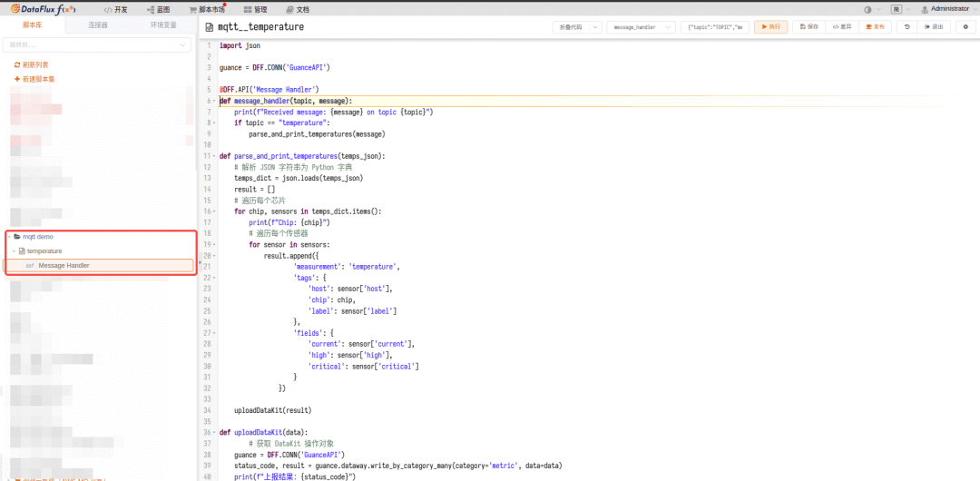Open the 跳转到 jump-to dropdown
980x481 pixels.
pyautogui.click(x=97, y=45)
